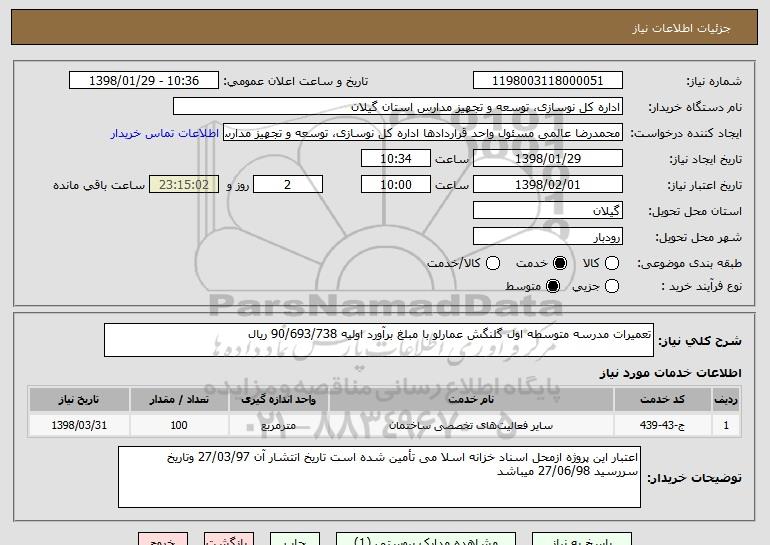
Task: Choose the متوسط purchase type radio
Action: pos(553,286)
